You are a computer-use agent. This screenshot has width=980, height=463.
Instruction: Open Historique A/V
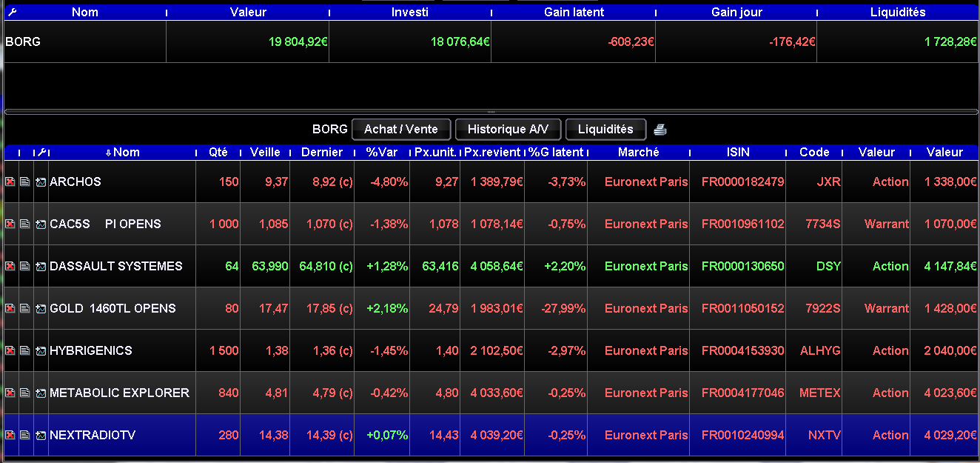click(x=508, y=129)
